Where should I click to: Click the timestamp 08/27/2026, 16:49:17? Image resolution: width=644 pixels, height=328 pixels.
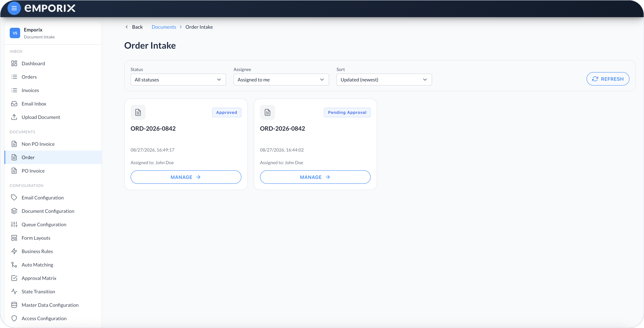(x=152, y=150)
